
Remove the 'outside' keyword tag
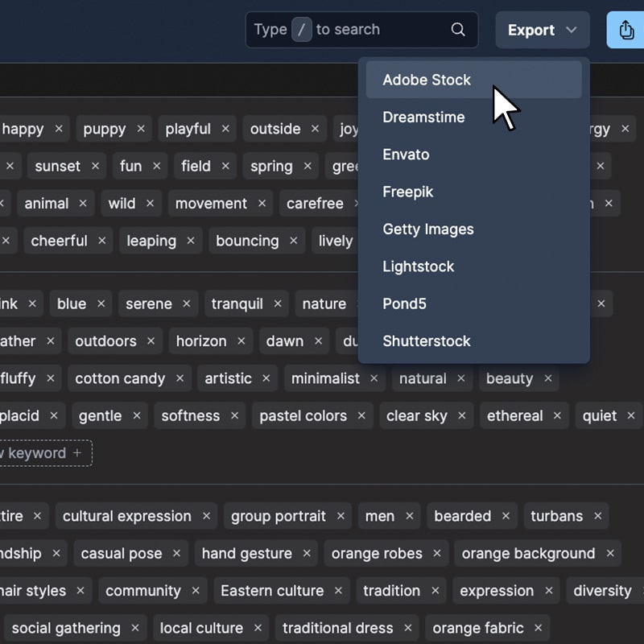click(x=315, y=129)
